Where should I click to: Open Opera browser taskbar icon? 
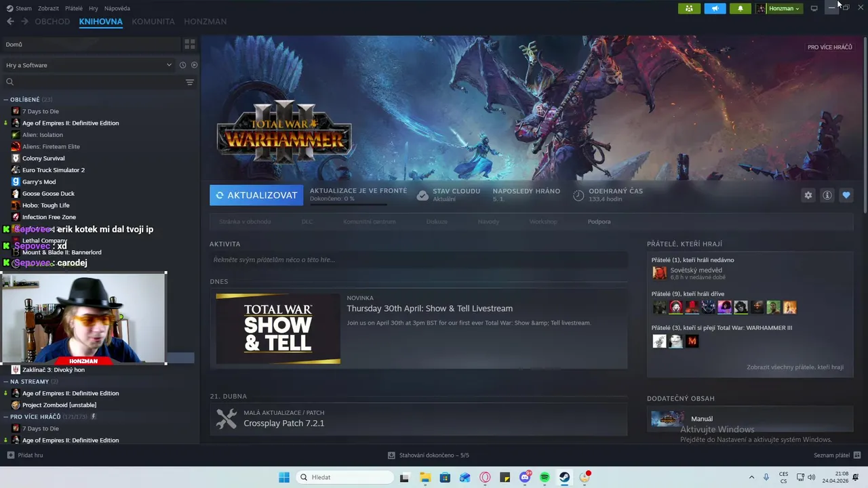coord(485,477)
